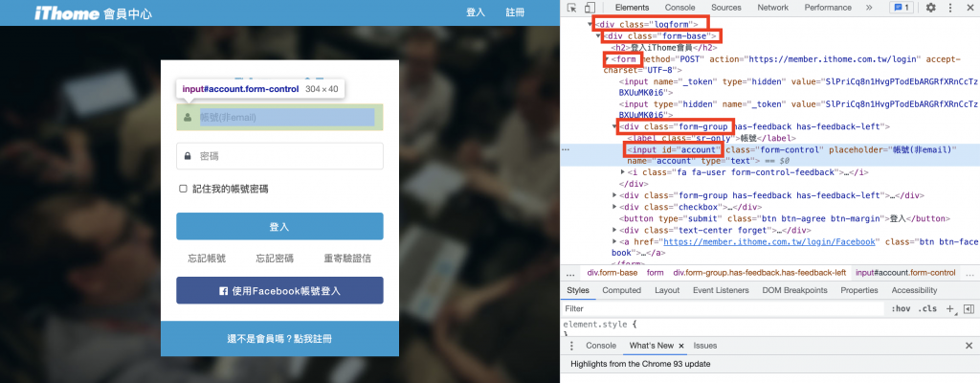Switch to the Performance tab
Viewport: 980px width, 383px height.
pos(828,8)
